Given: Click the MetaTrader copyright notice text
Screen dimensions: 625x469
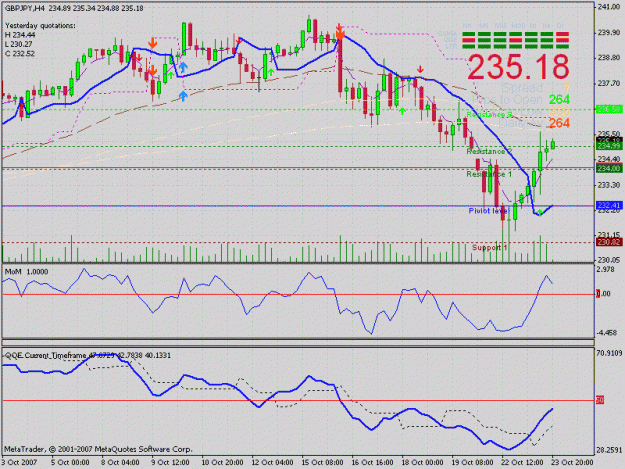Looking at the screenshot, I should 98,449.
